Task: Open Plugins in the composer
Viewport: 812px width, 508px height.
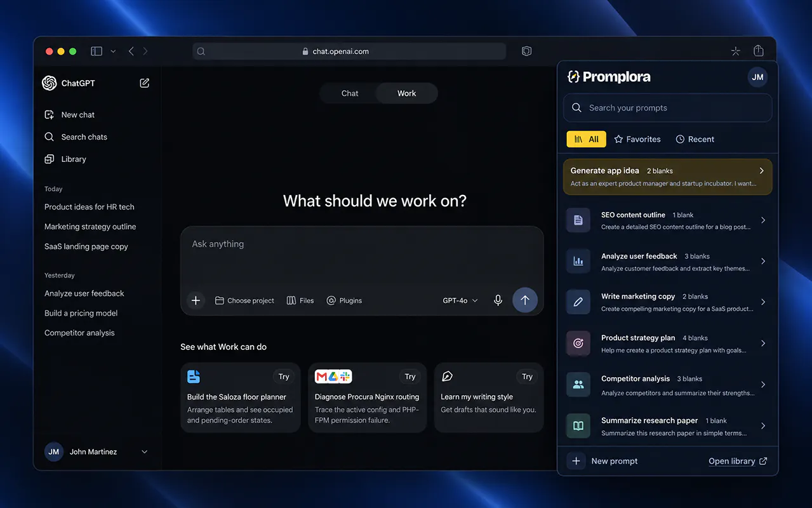Action: click(344, 300)
